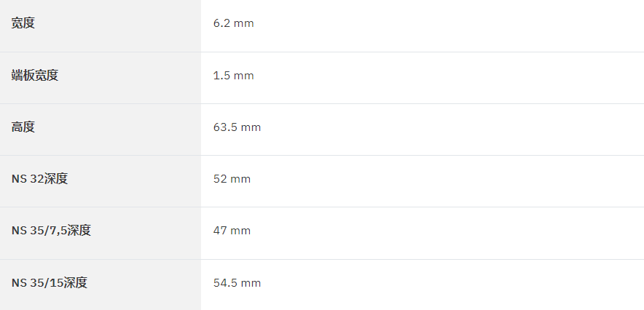
Task: Click the 宽度 row's empty area
Action: click(448, 25)
